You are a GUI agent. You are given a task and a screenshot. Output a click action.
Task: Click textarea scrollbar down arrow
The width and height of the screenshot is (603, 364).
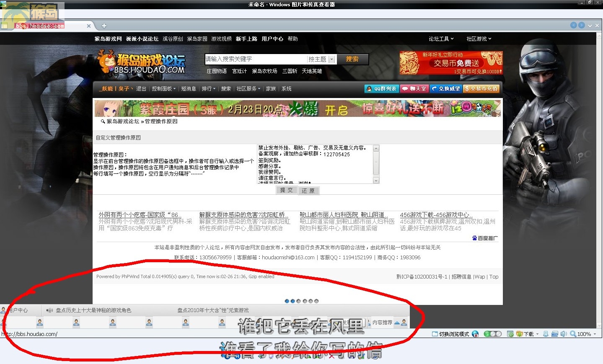click(376, 181)
